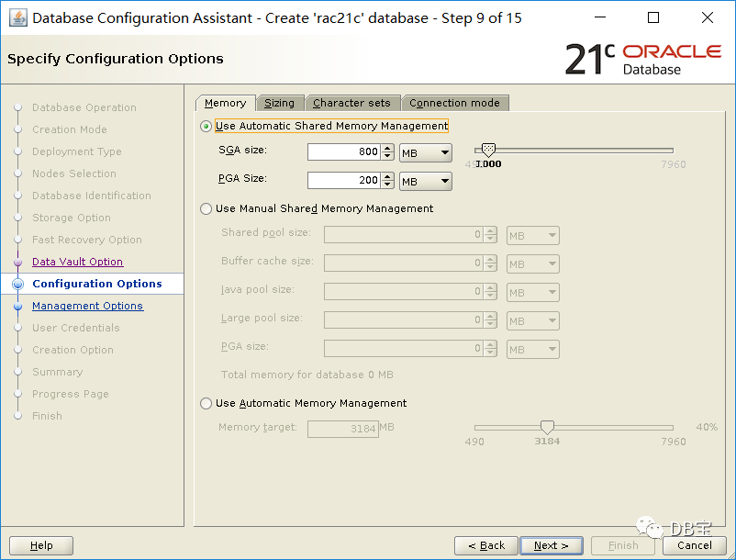Click the Deployment Type step
The height and width of the screenshot is (560, 736).
77,151
